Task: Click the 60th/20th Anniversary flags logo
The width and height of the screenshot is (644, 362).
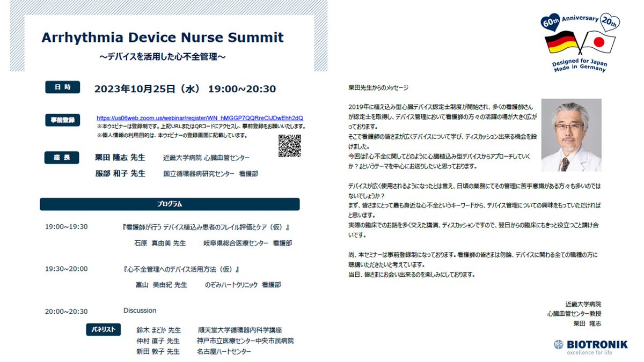Action: 581,43
